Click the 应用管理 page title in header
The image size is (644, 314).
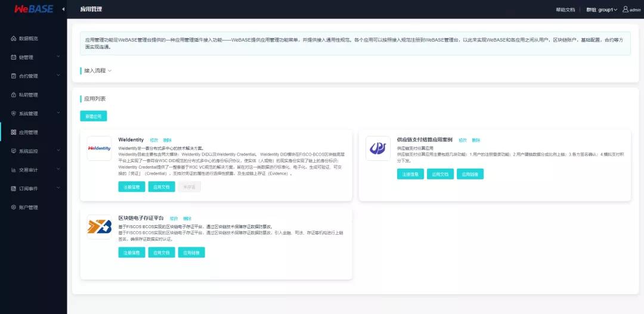pos(91,10)
